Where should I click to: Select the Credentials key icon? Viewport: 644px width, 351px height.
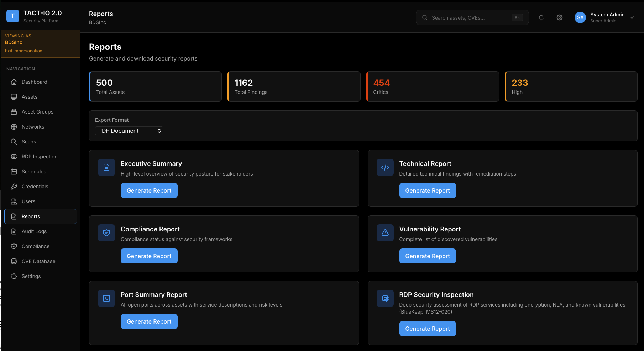tap(14, 187)
